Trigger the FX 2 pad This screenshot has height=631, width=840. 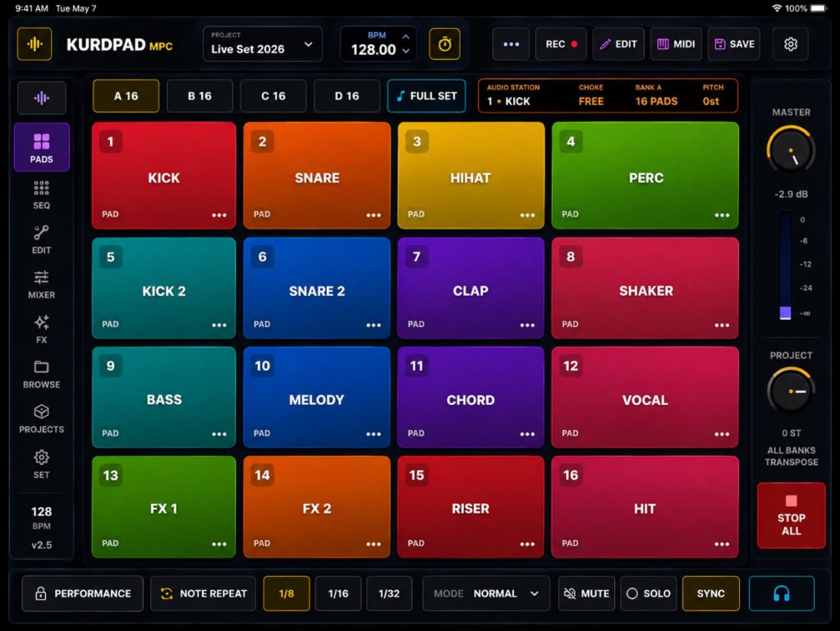[317, 507]
